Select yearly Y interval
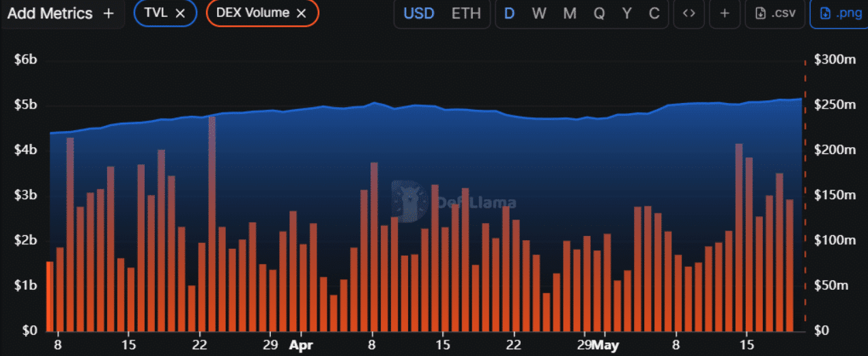 pyautogui.click(x=626, y=14)
